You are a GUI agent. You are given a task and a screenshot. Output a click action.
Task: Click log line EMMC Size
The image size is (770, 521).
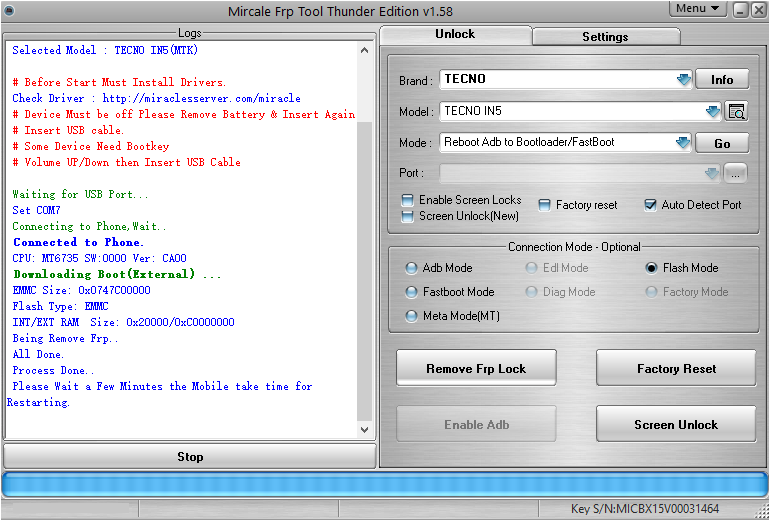point(82,290)
